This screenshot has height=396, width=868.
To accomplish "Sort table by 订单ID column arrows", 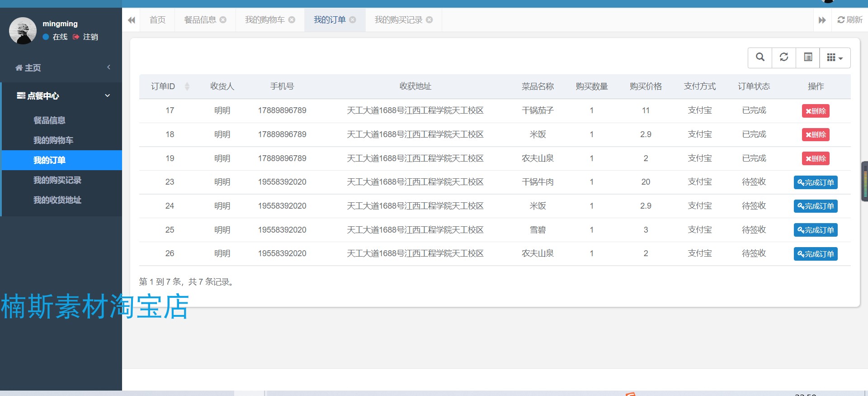I will (x=187, y=86).
